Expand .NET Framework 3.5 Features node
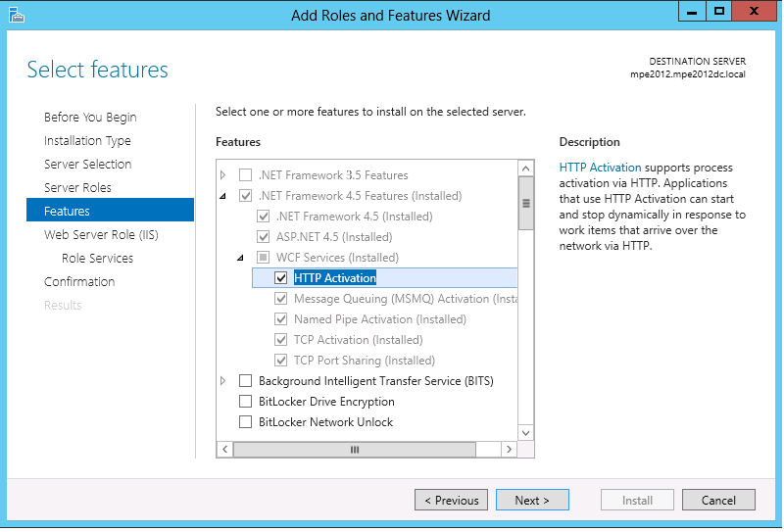 pyautogui.click(x=223, y=175)
